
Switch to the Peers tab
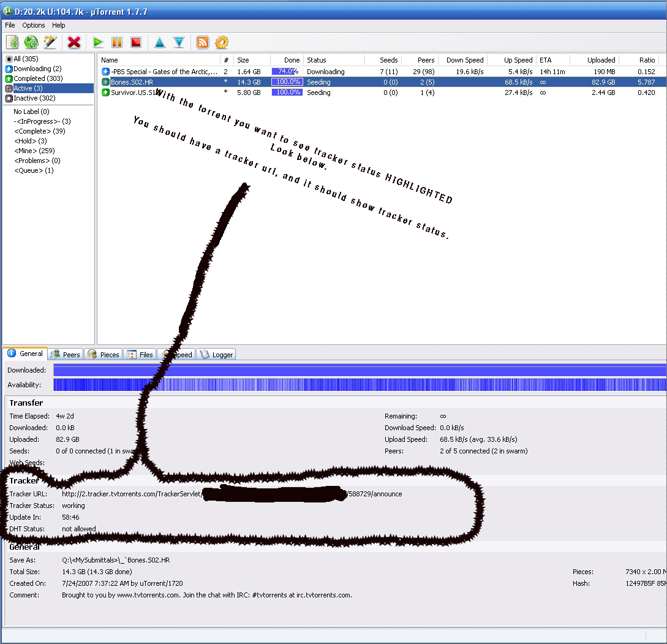66,354
